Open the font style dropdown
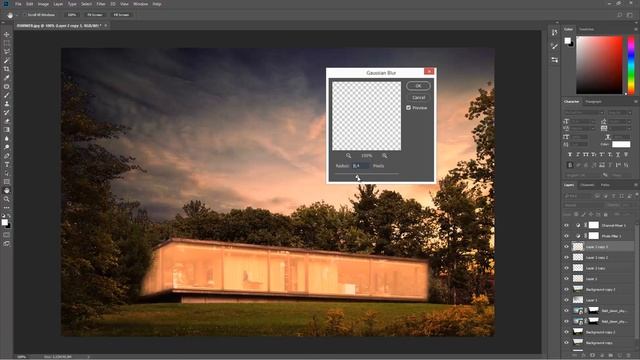640x360 pixels. (x=619, y=113)
